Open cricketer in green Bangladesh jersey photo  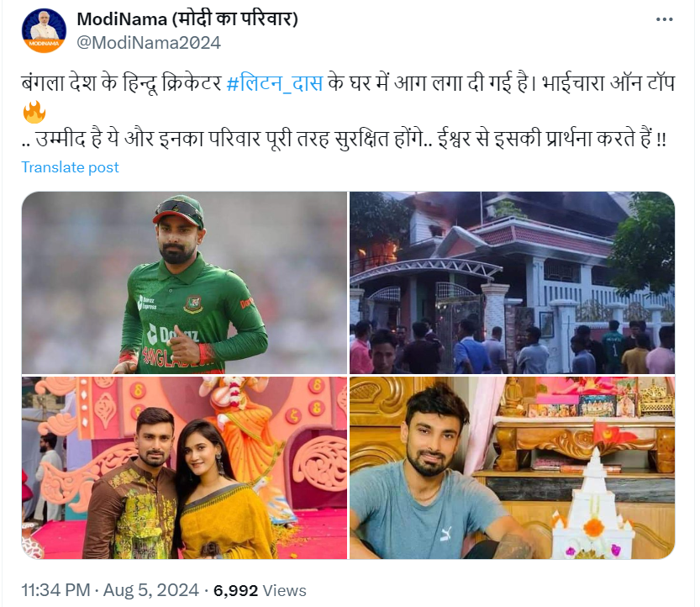(184, 282)
